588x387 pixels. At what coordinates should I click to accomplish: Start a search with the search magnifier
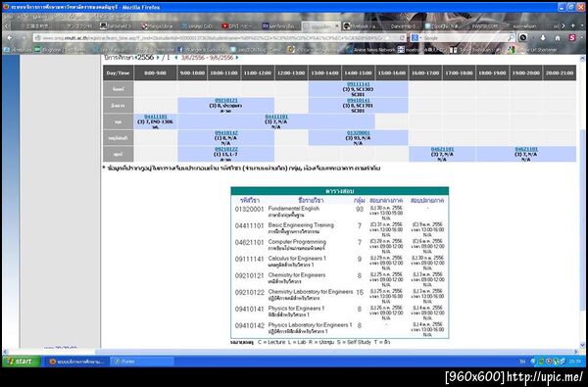[511, 38]
